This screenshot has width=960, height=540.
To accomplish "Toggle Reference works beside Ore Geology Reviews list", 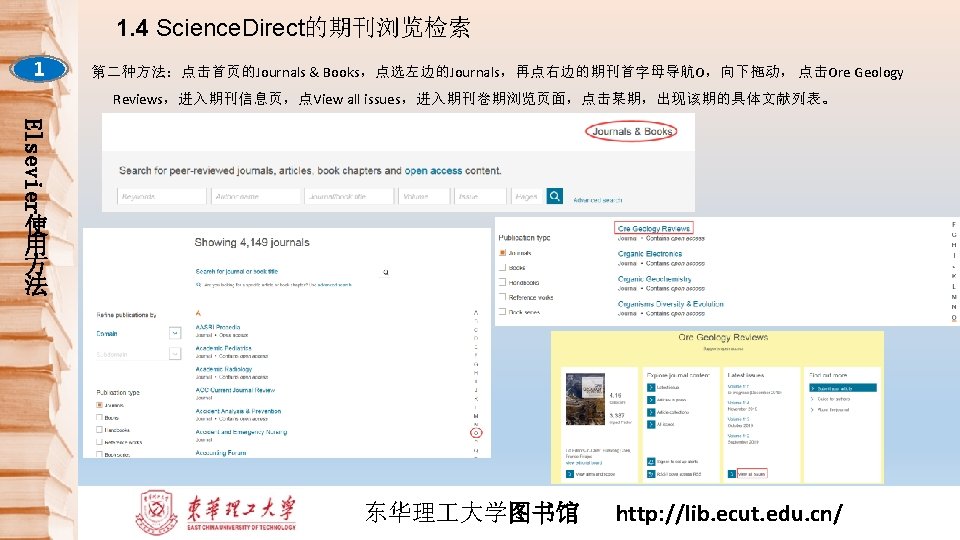I will pos(502,297).
